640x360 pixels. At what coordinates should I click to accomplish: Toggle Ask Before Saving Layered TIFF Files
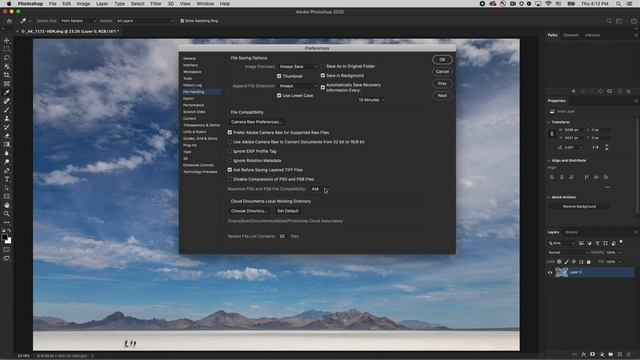[230, 170]
